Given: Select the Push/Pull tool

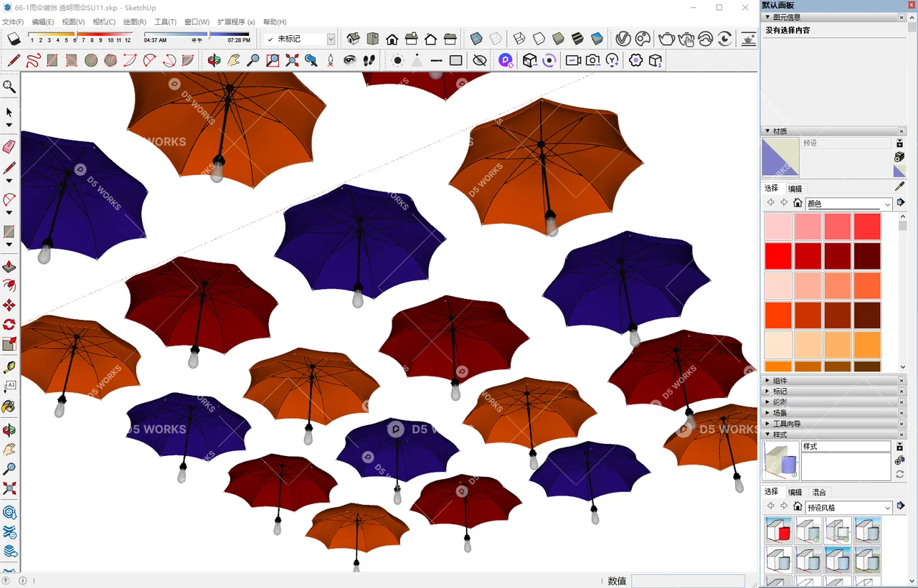Looking at the screenshot, I should click(9, 266).
